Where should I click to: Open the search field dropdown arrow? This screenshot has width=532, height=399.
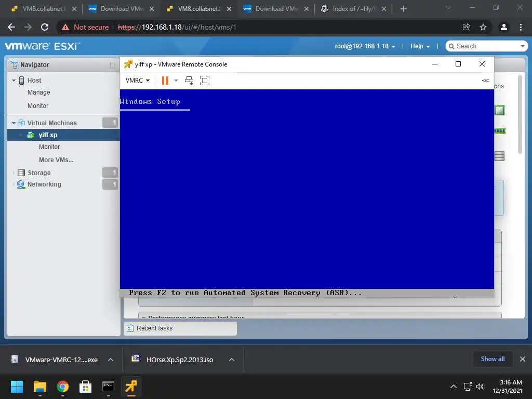(523, 46)
